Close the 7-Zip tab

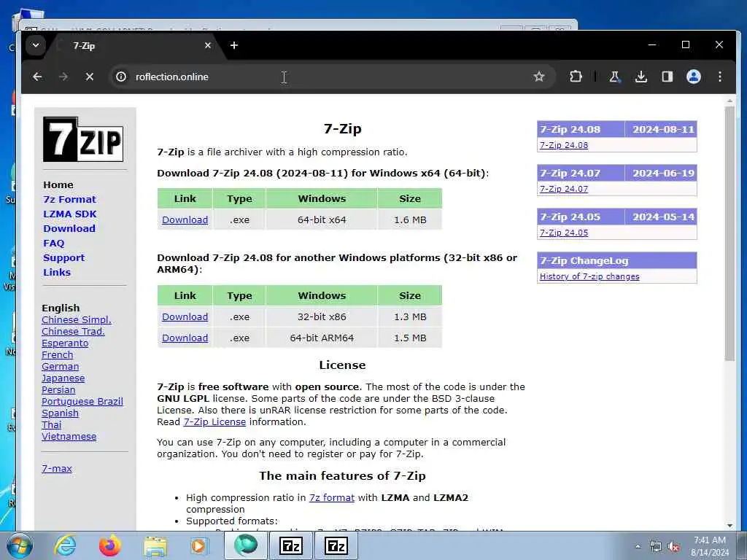tap(208, 45)
